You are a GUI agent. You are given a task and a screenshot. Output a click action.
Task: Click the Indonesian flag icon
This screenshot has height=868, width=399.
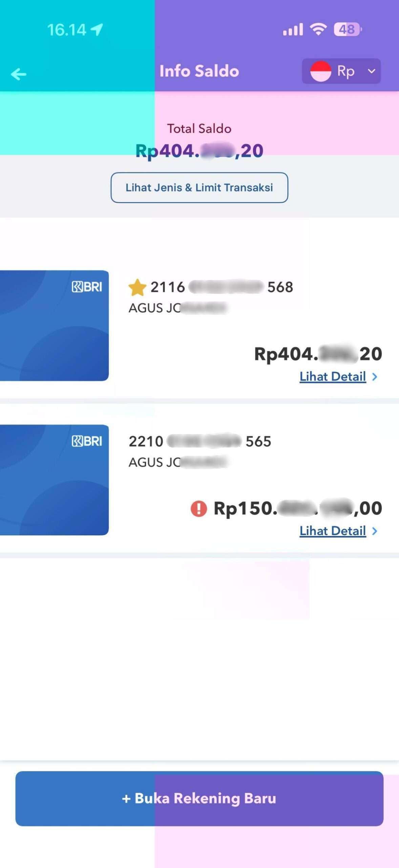point(320,71)
